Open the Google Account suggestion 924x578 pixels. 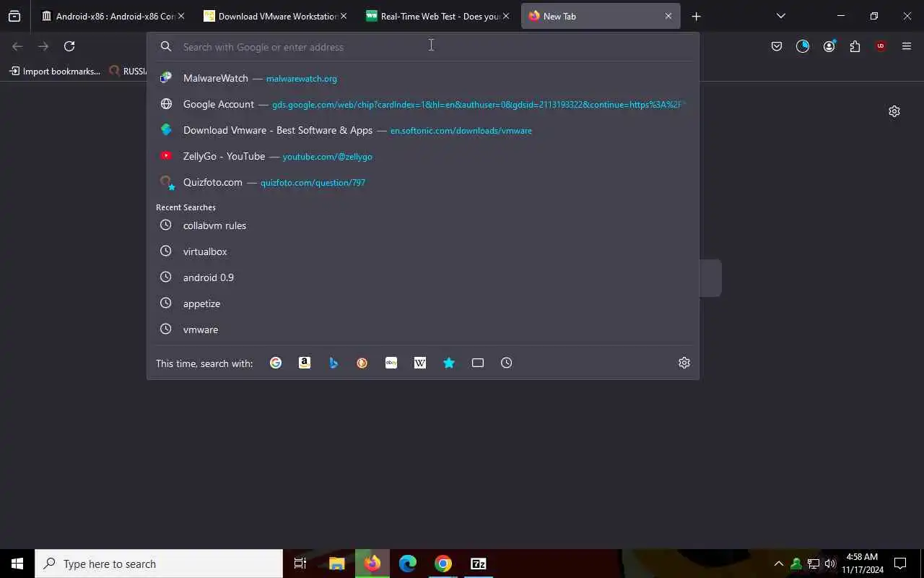coord(423,104)
